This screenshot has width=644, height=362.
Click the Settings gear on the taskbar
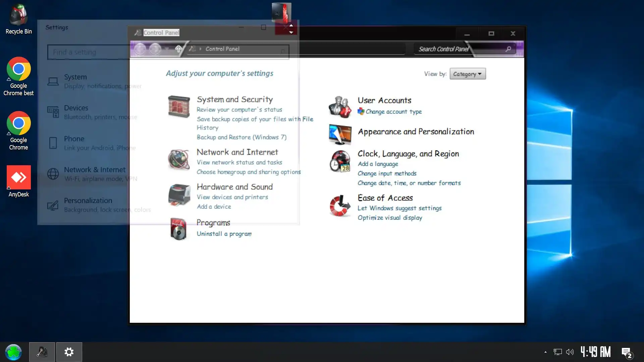tap(69, 352)
